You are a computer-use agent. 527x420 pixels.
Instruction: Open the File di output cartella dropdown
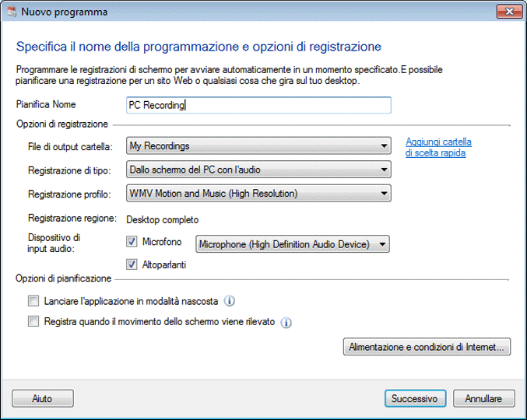click(258, 145)
